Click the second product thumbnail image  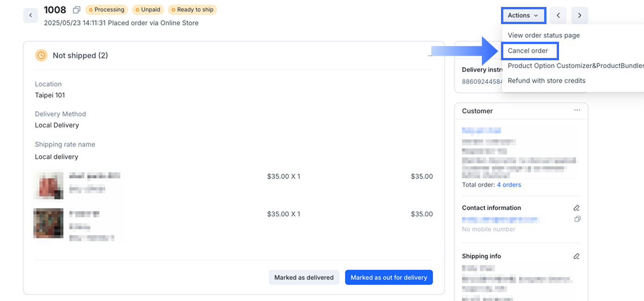click(x=48, y=223)
